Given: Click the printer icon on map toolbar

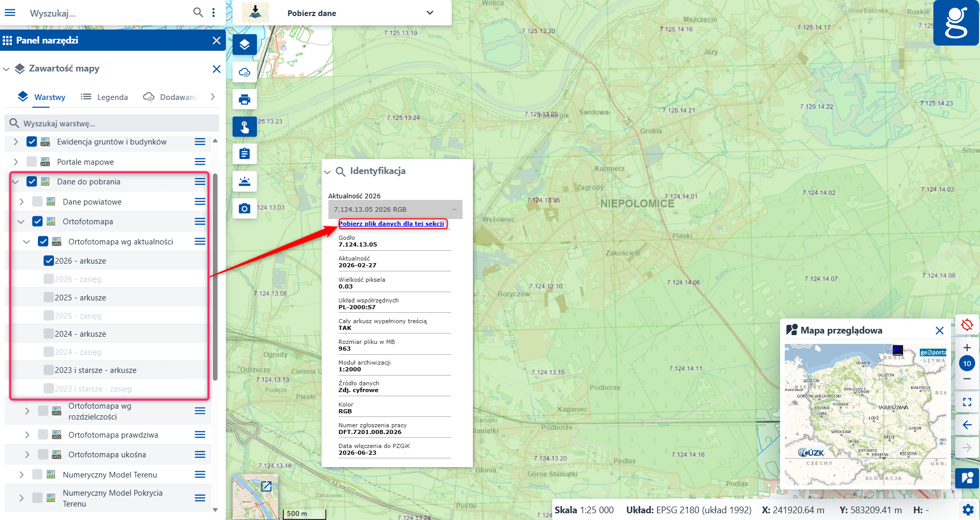Looking at the screenshot, I should [244, 99].
